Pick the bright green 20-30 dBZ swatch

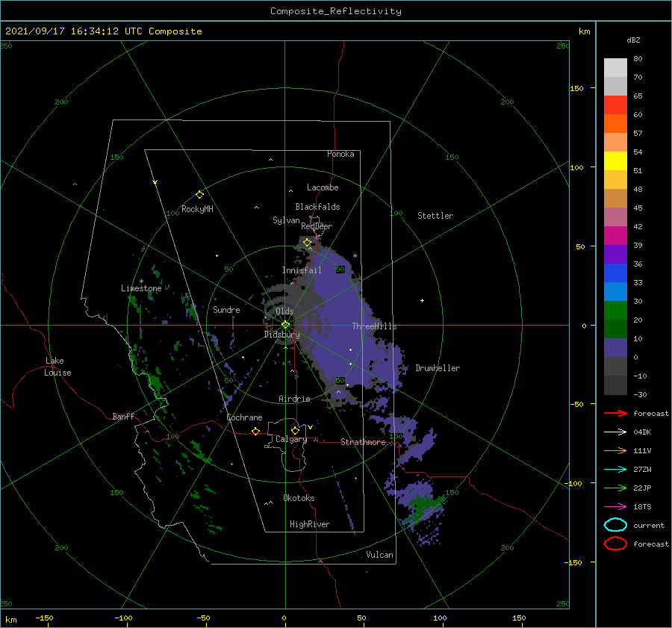coord(615,310)
